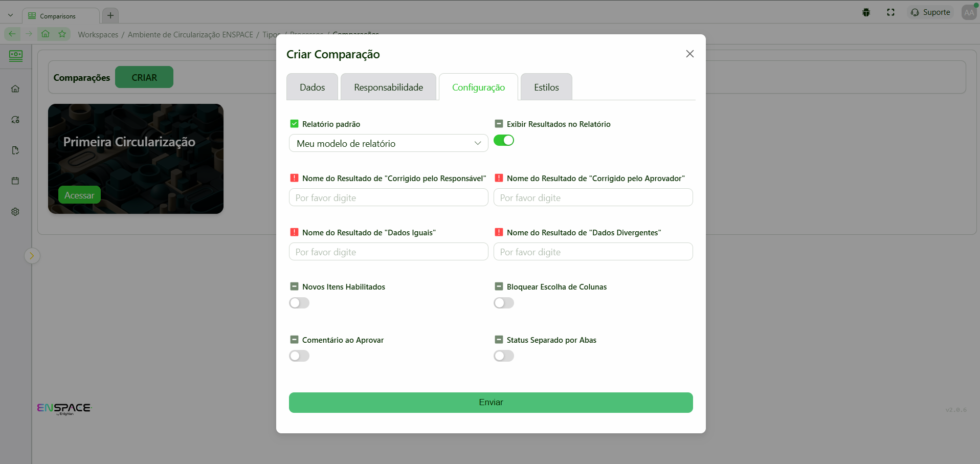Click the bug report icon in top bar
This screenshot has height=464, width=980.
coord(866,12)
